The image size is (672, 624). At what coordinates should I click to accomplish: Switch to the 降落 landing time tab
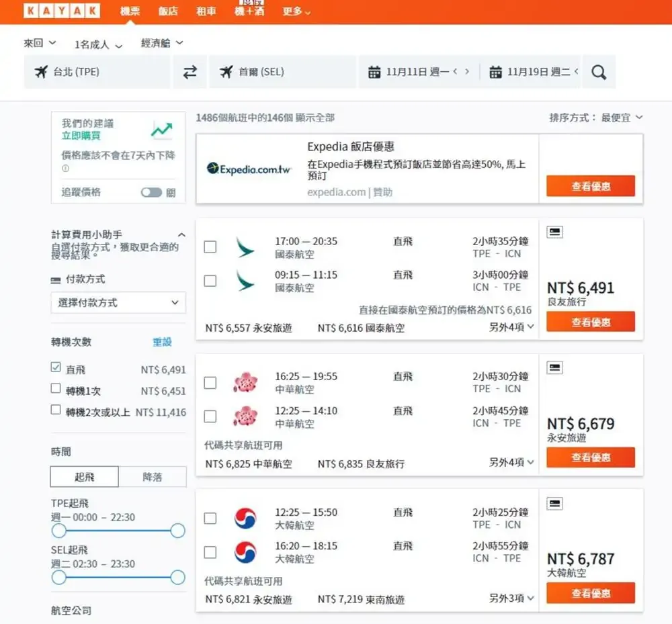click(x=152, y=477)
